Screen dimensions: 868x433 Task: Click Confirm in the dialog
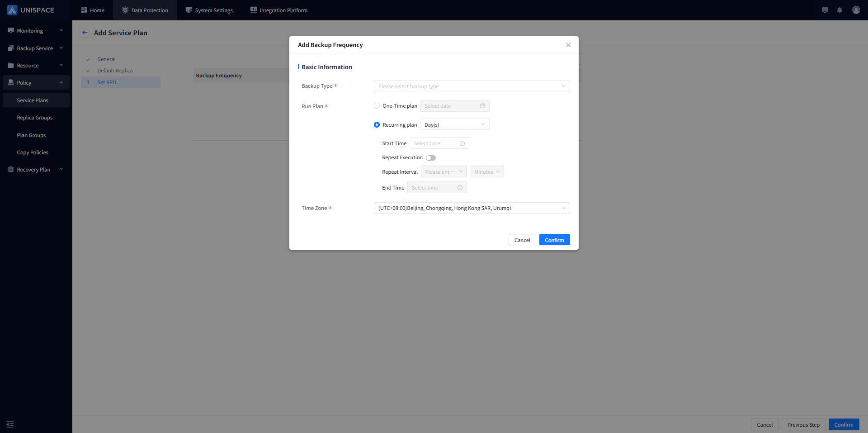click(x=554, y=240)
